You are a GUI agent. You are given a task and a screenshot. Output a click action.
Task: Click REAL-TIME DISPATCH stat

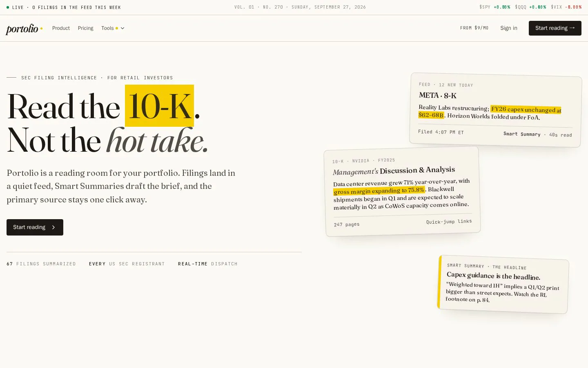(208, 264)
